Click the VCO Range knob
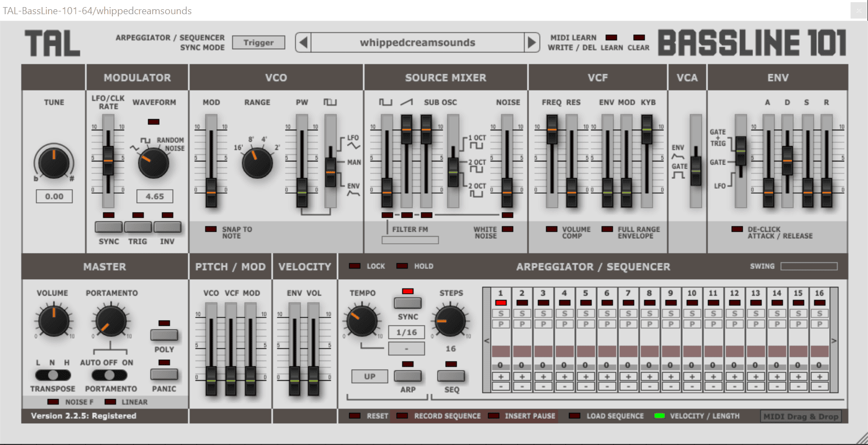 point(257,163)
